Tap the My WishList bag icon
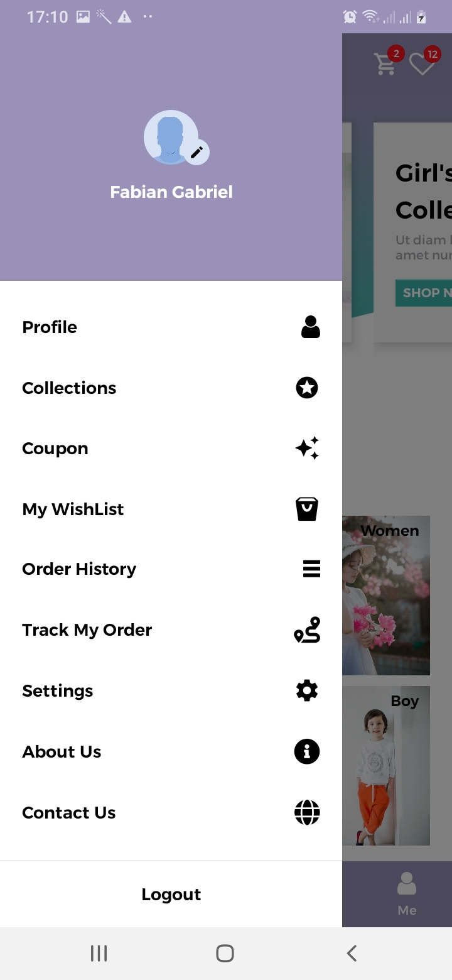 click(x=307, y=509)
